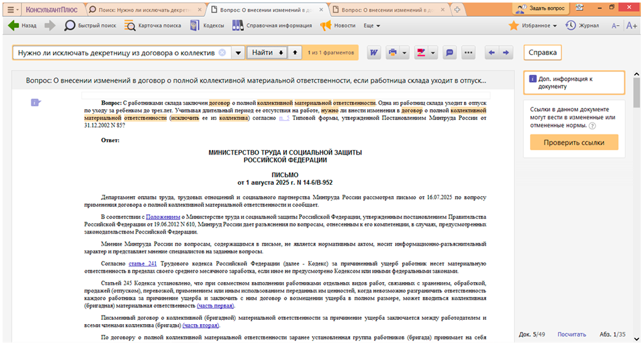Expand the Favorites (Избранное) dropdown
The width and height of the screenshot is (644, 345).
pyautogui.click(x=554, y=26)
